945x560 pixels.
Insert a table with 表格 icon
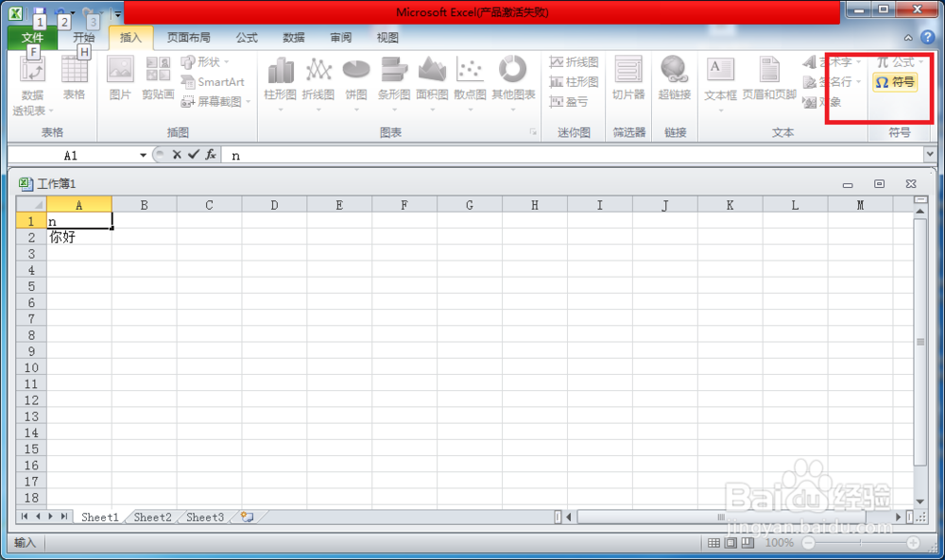74,78
